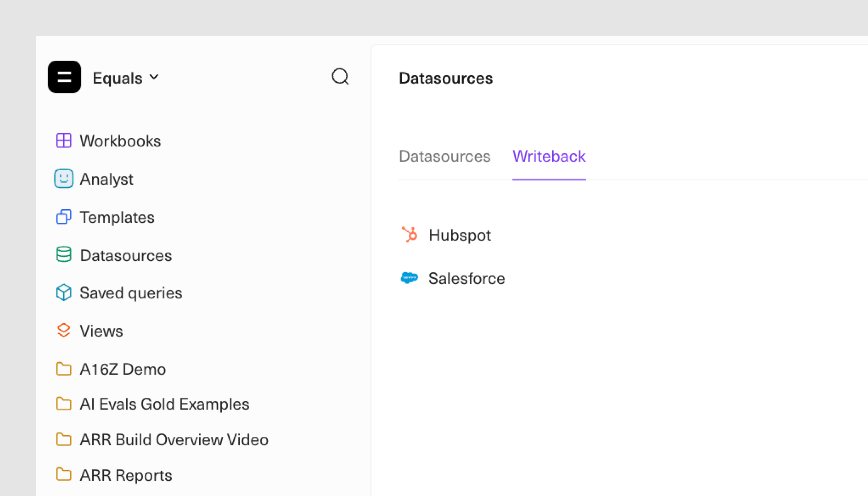This screenshot has width=868, height=496.
Task: Click the Hubspot logo icon
Action: click(x=410, y=234)
